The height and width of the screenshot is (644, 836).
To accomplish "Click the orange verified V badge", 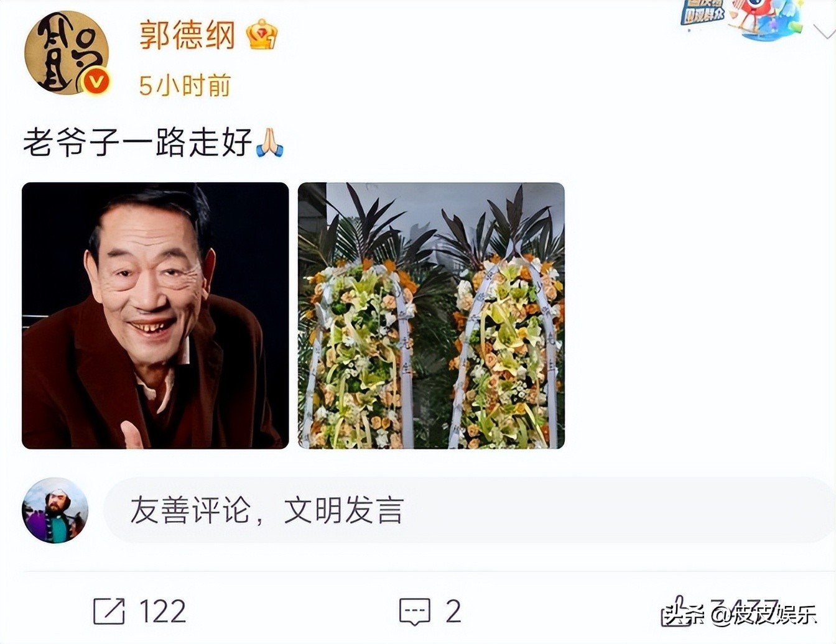I will coord(96,81).
